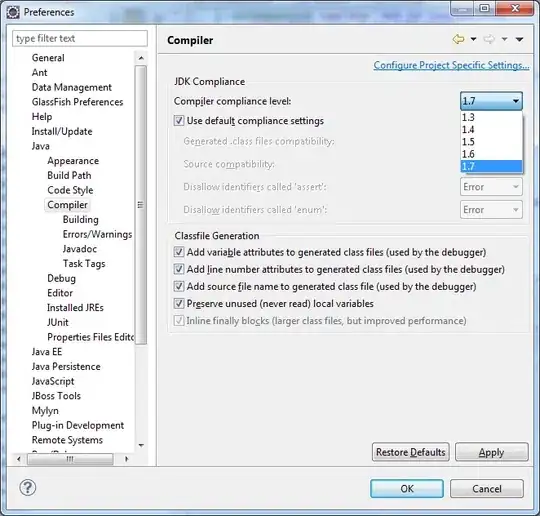The height and width of the screenshot is (516, 540).
Task: Select Appearance under Java
Action: tap(73, 161)
